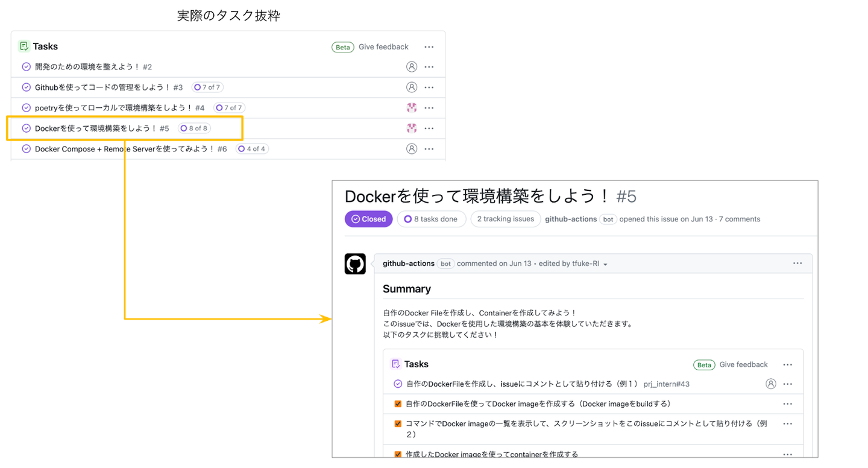Click the bot label next to github-actions in comment
This screenshot has height=468, width=868.
[x=445, y=264]
